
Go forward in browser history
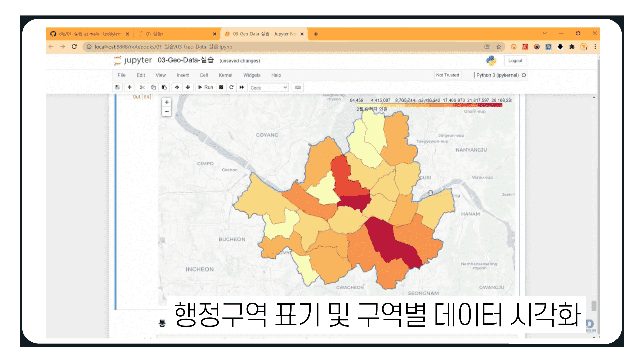(x=63, y=47)
